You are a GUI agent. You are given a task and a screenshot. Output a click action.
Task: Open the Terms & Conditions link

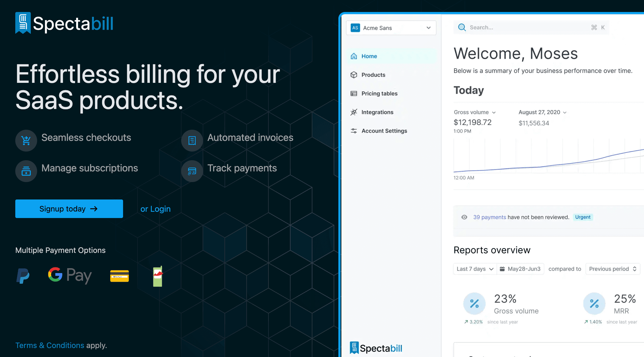(x=50, y=345)
